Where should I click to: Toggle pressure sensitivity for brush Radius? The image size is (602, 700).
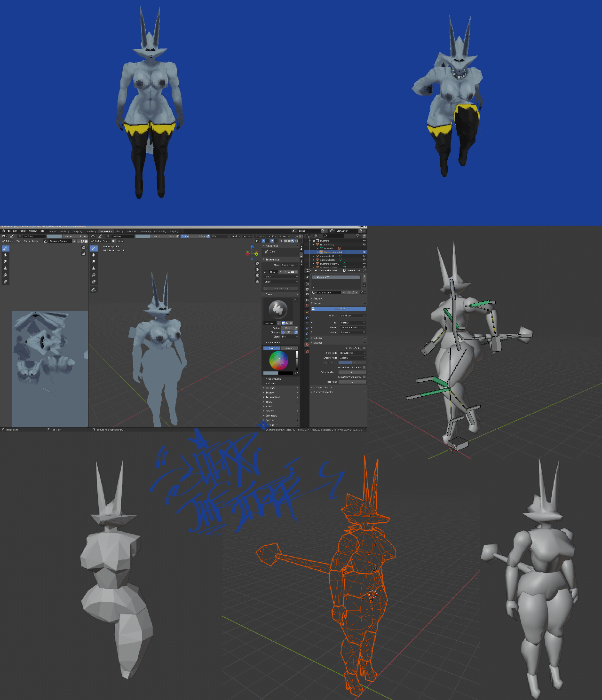point(296,328)
